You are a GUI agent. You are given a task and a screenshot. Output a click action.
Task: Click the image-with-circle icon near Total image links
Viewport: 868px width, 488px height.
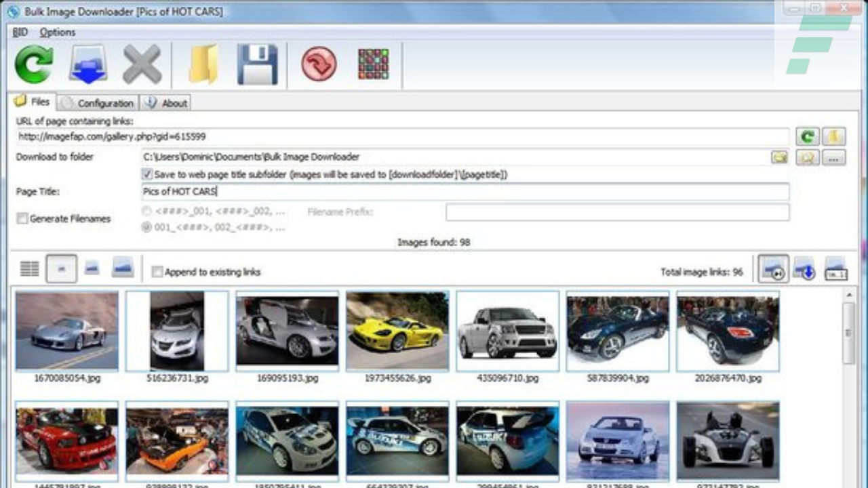(774, 268)
